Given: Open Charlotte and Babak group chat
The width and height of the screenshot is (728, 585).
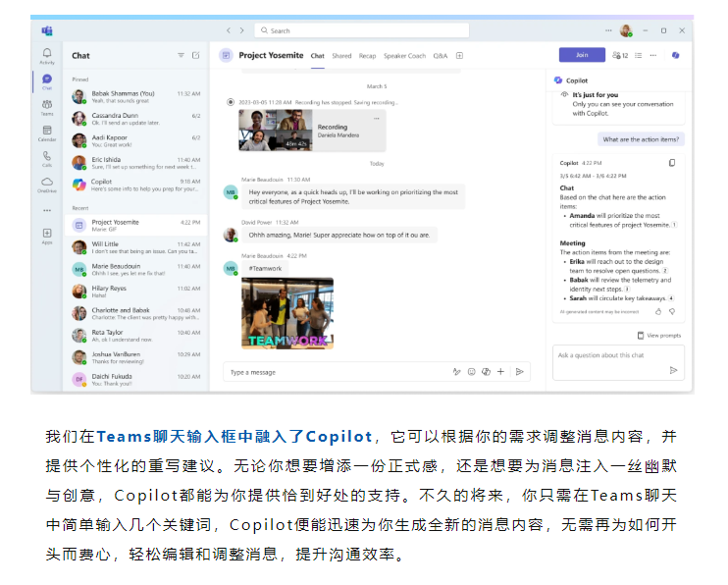Looking at the screenshot, I should tap(135, 314).
